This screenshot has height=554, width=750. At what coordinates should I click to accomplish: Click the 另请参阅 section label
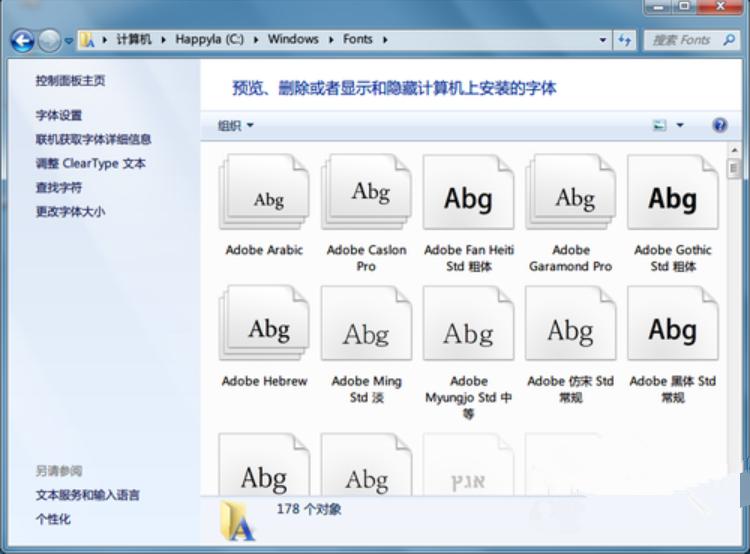point(59,471)
